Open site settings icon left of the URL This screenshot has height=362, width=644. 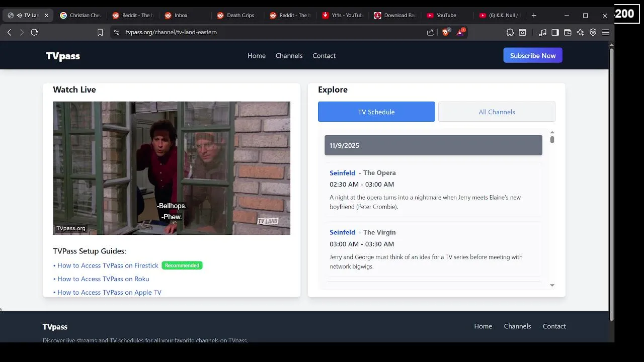pos(117,32)
